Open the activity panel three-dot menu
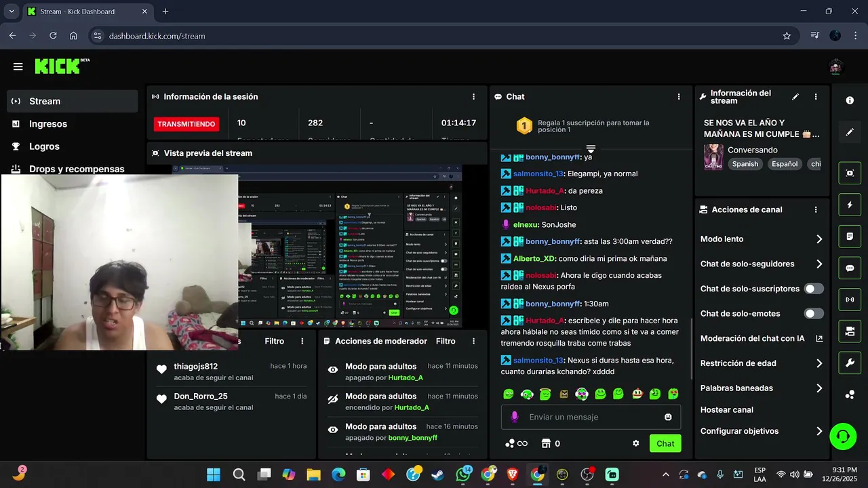The image size is (868, 488). point(302,342)
